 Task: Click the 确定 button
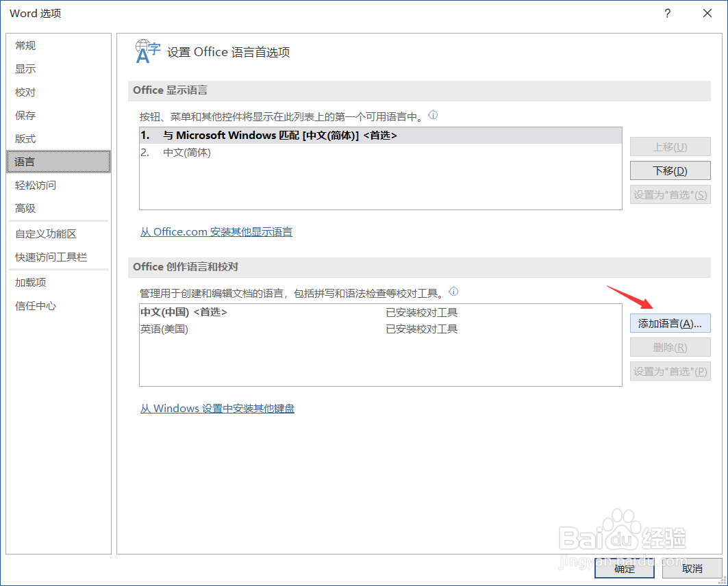tap(625, 568)
